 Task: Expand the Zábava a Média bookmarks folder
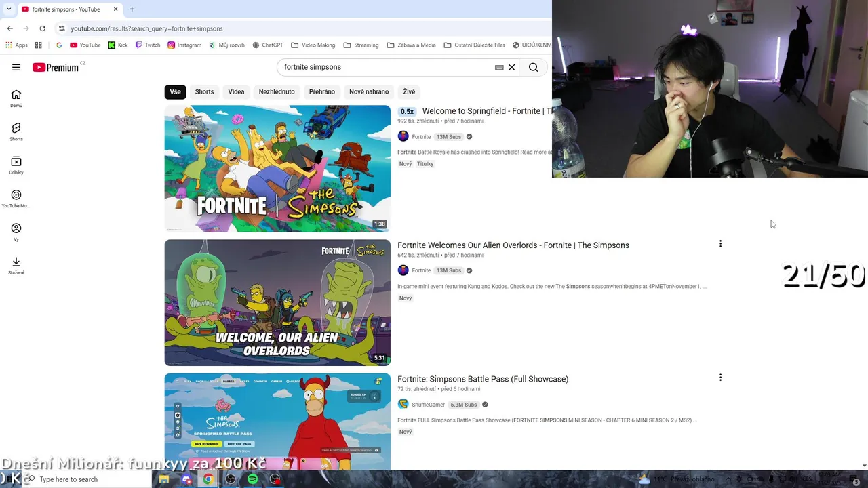coord(411,45)
